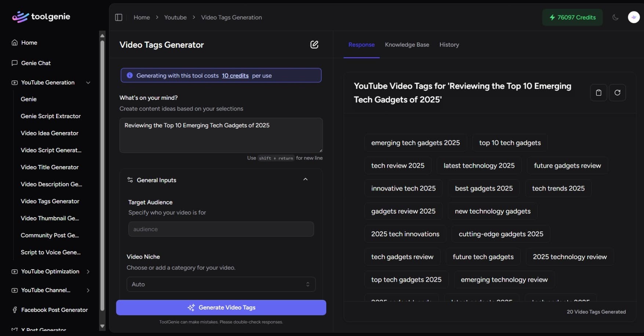Click the Facebook icon in sidebar
Image resolution: width=644 pixels, height=336 pixels.
point(15,310)
